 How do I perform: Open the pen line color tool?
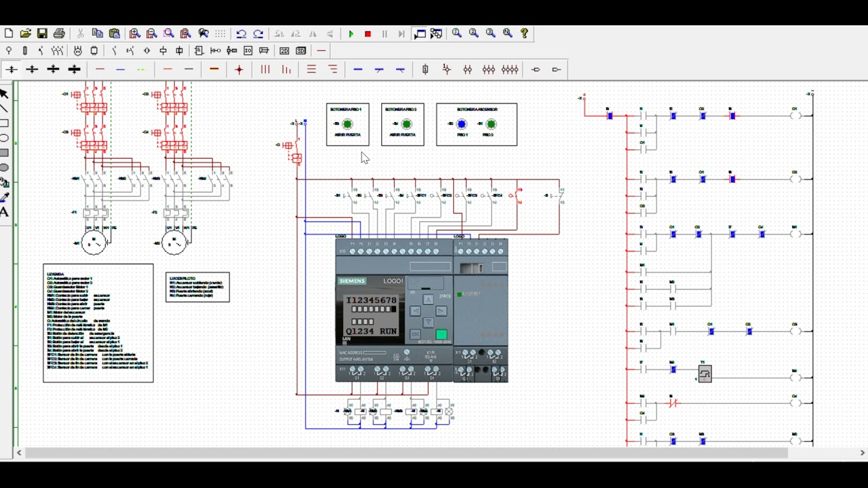4,197
